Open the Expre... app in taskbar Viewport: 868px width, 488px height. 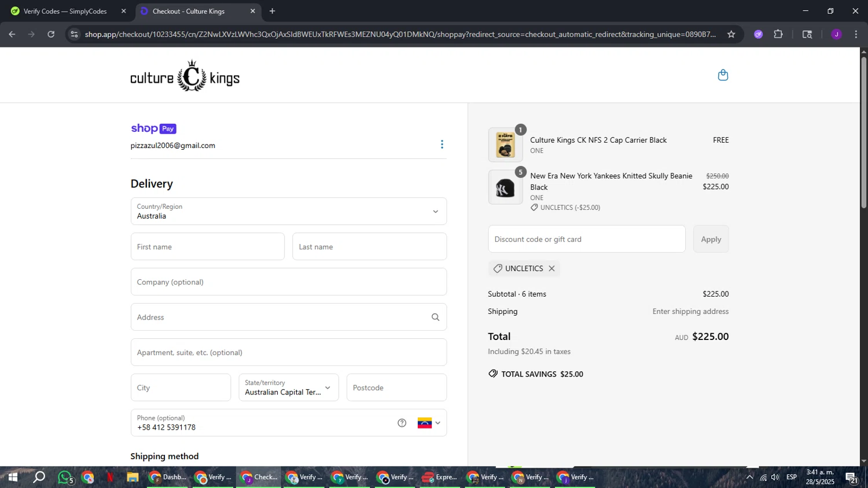(x=439, y=478)
